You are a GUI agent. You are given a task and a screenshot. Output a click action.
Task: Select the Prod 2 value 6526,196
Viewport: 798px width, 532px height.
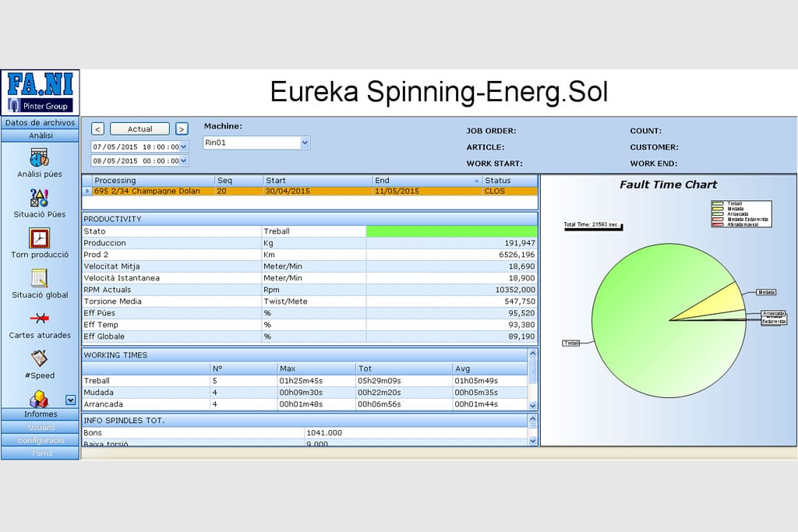click(x=517, y=255)
